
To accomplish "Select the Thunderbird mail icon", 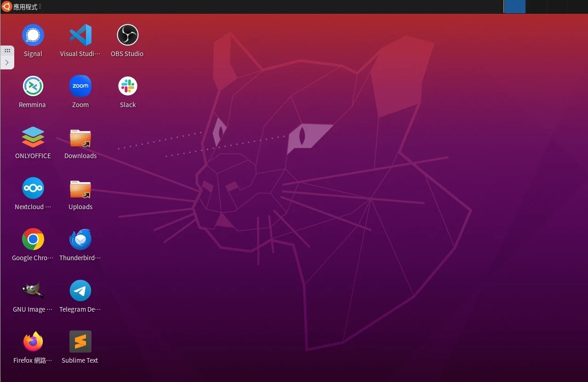I will pos(80,239).
